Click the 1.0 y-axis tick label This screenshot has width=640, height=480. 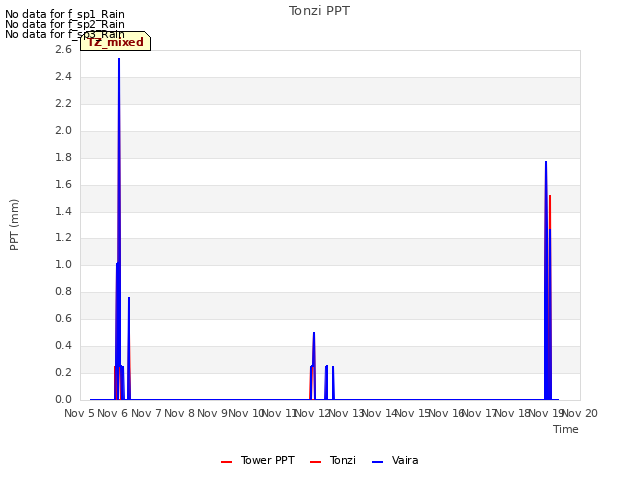tap(63, 264)
